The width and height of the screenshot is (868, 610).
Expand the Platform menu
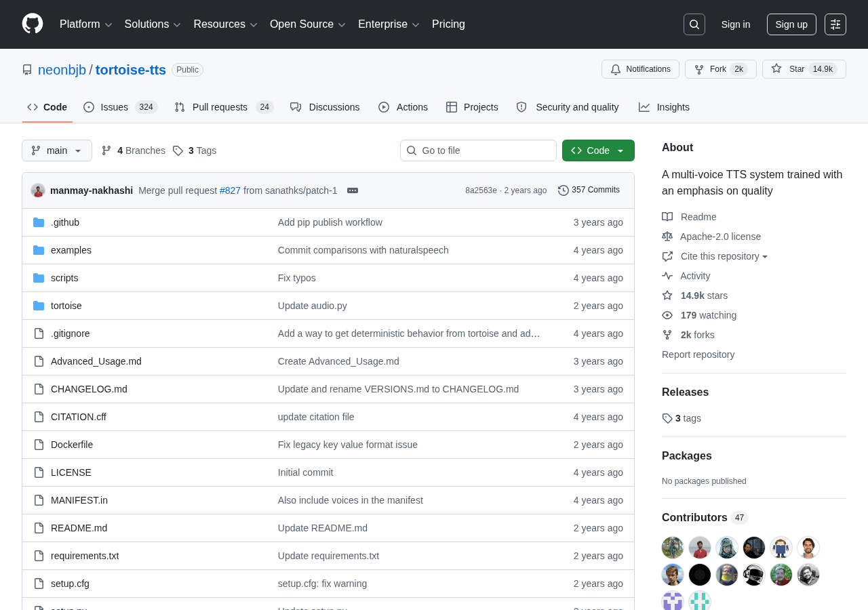(86, 24)
